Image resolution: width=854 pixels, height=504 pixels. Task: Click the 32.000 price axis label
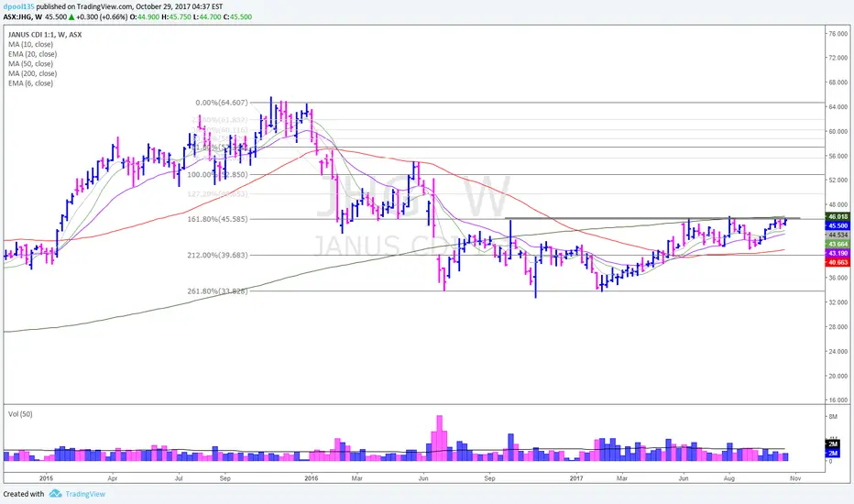pos(838,302)
